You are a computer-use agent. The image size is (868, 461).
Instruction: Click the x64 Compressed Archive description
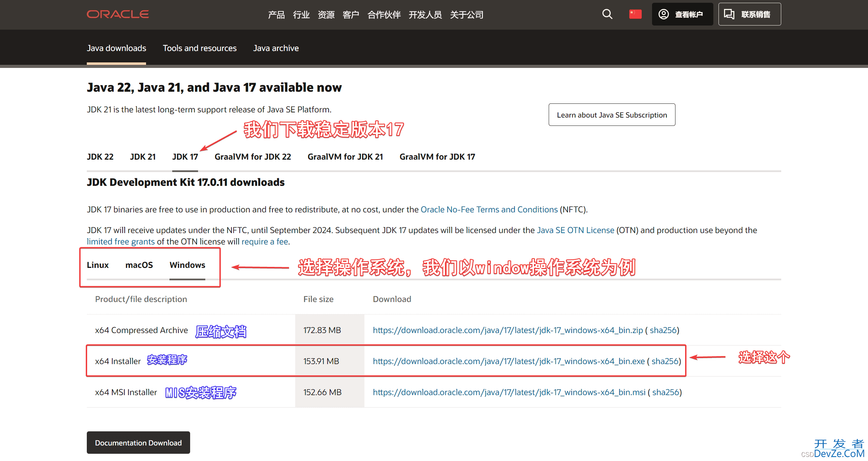(x=141, y=330)
